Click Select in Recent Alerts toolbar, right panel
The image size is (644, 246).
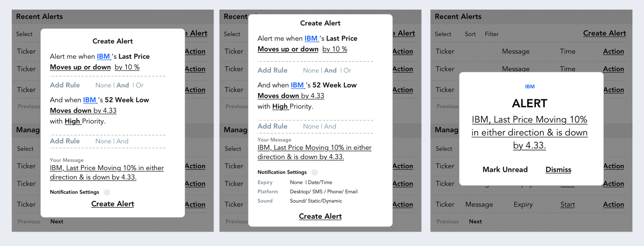pos(443,34)
